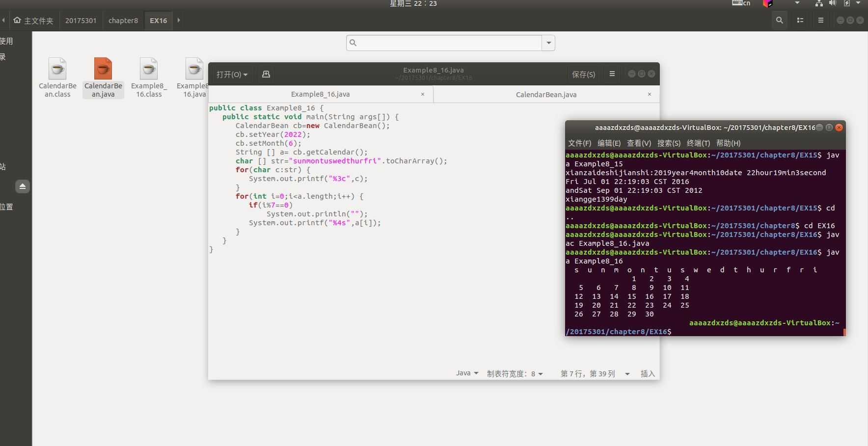
Task: Open terminal 查看(V) menu
Action: point(639,143)
